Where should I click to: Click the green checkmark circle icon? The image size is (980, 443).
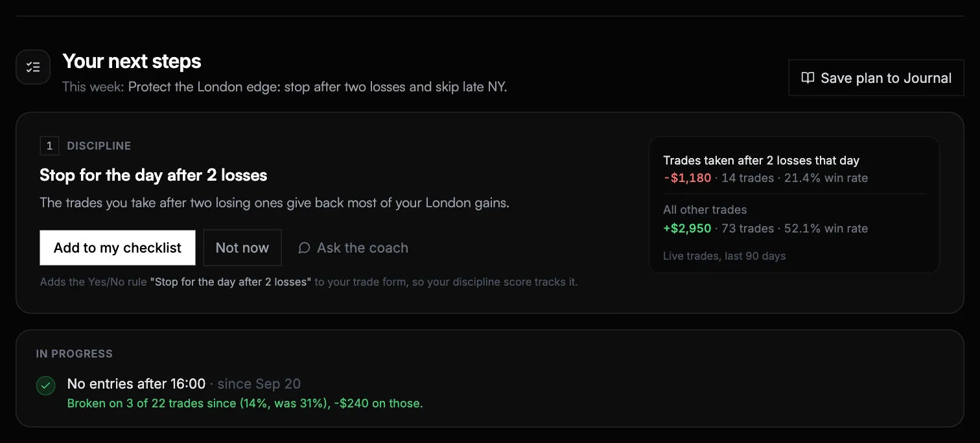tap(45, 385)
